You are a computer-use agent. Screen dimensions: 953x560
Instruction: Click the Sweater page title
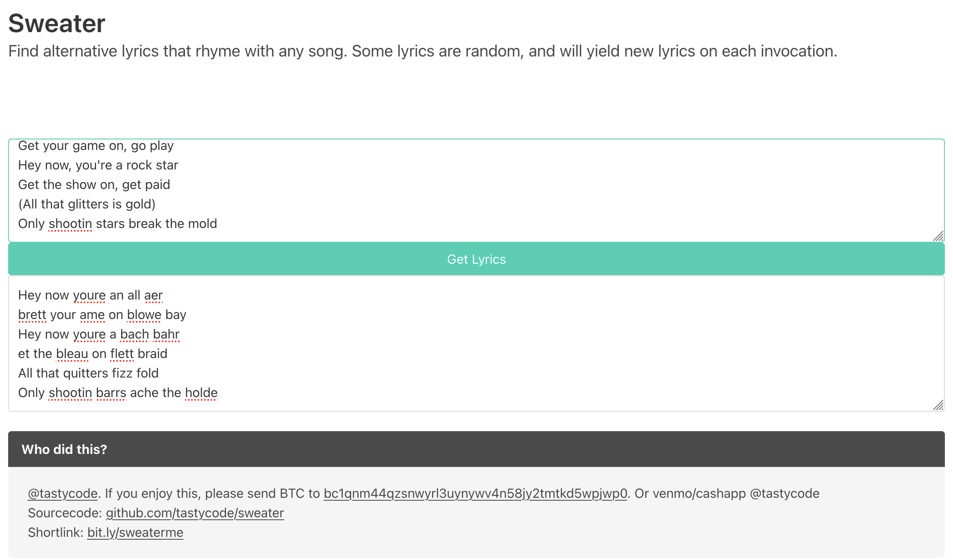57,23
